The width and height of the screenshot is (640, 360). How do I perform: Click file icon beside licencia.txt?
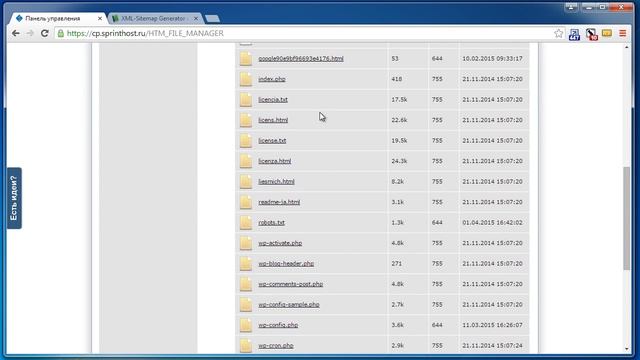246,99
